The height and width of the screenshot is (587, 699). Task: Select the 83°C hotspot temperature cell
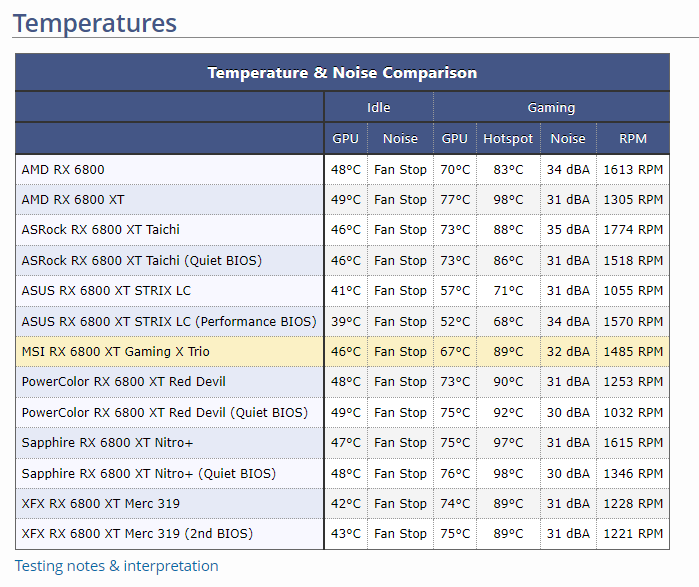coord(508,169)
